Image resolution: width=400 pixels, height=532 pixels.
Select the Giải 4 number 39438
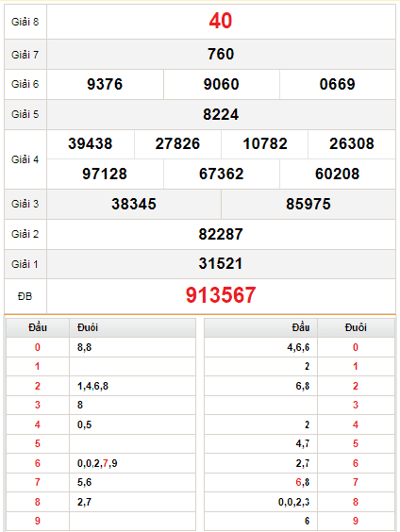point(91,144)
